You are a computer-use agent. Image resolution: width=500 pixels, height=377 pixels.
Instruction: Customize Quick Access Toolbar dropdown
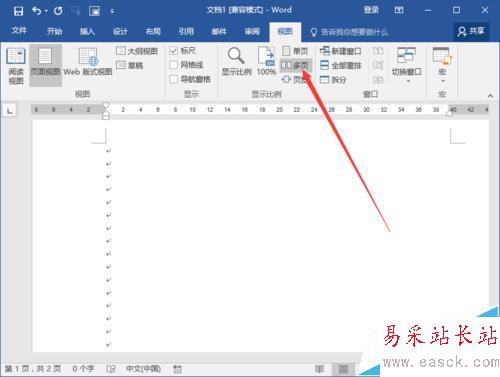pyautogui.click(x=112, y=12)
